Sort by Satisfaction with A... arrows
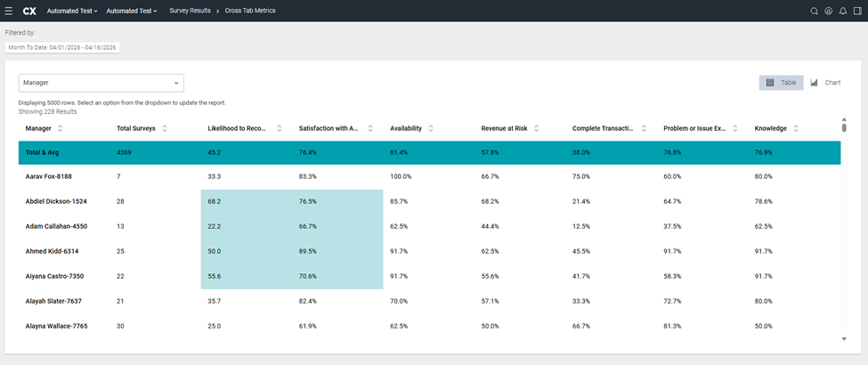The height and width of the screenshot is (365, 868). pos(369,128)
